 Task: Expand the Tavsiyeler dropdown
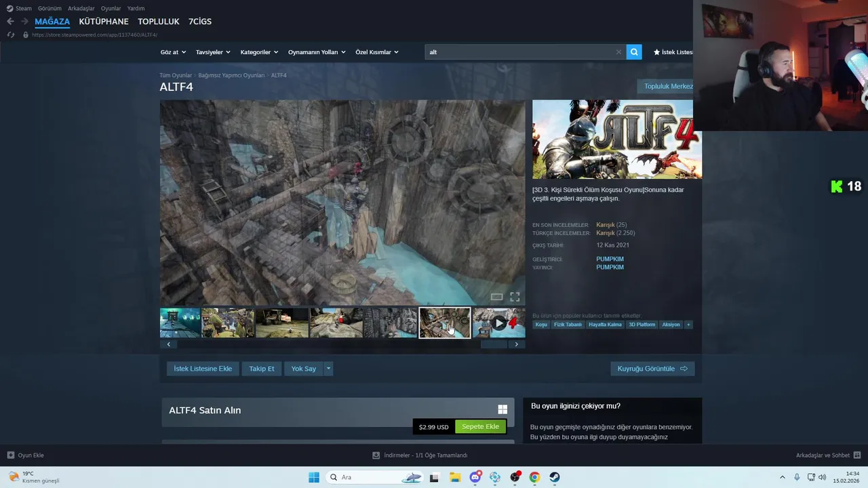pyautogui.click(x=213, y=52)
